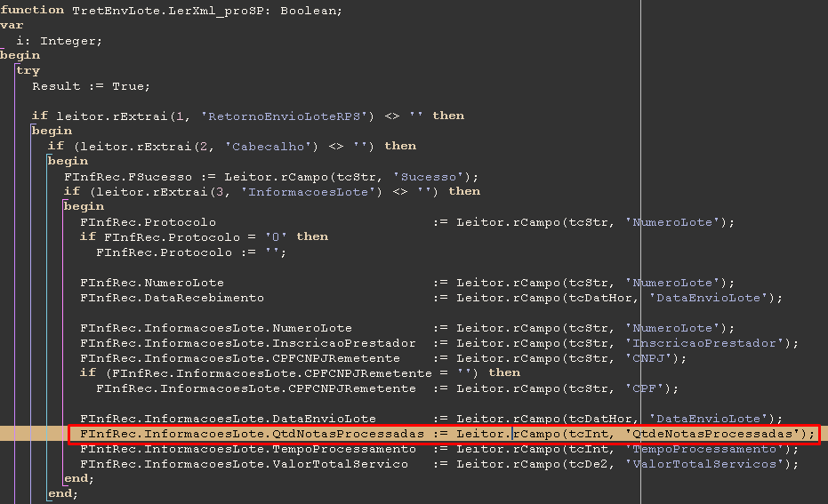Viewport: 828px width, 504px height.
Task: Click FInfRec.InformacoesLote.InscricaoPrestador property
Action: point(247,343)
